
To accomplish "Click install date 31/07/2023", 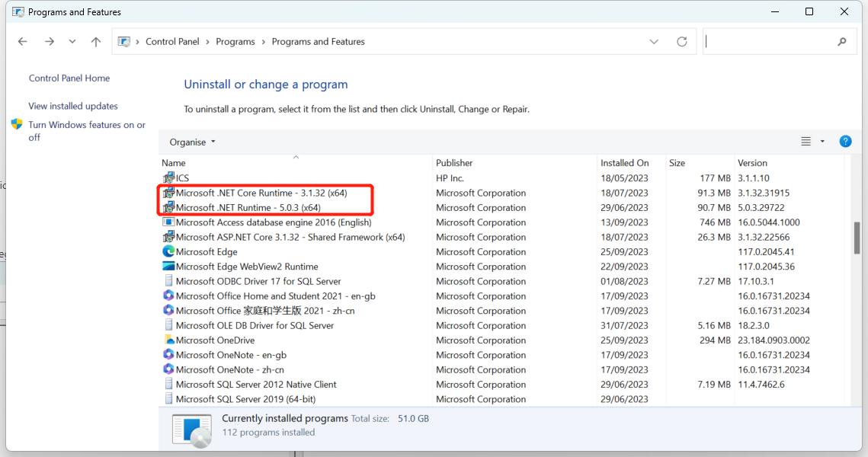I will pyautogui.click(x=624, y=326).
